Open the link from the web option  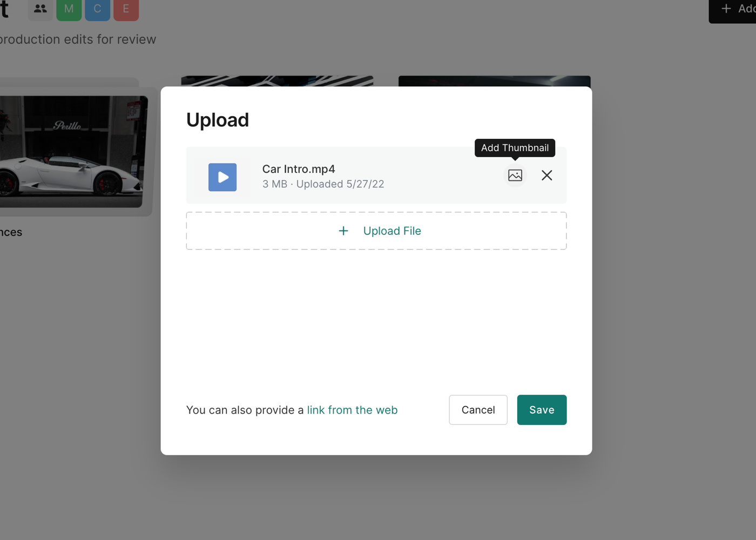pyautogui.click(x=352, y=410)
